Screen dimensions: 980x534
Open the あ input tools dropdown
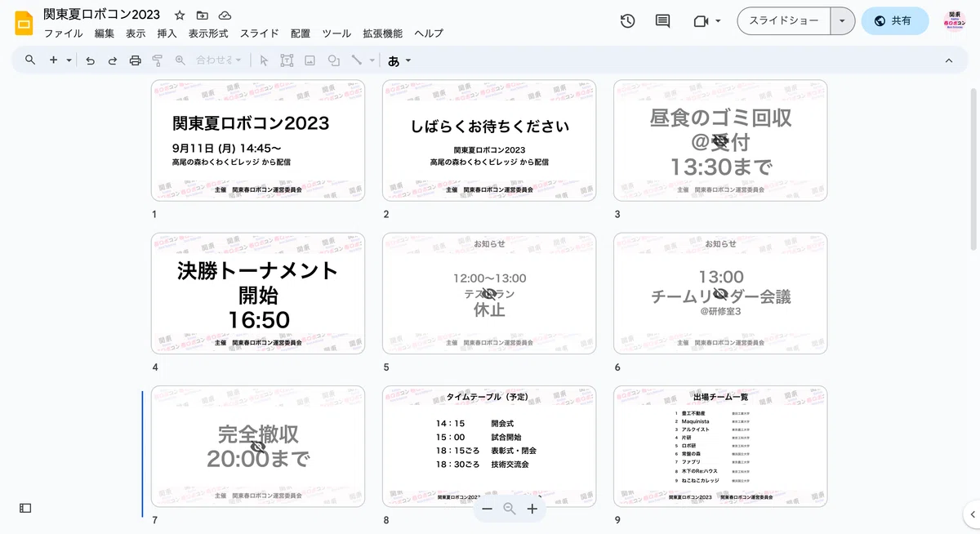[x=399, y=60]
